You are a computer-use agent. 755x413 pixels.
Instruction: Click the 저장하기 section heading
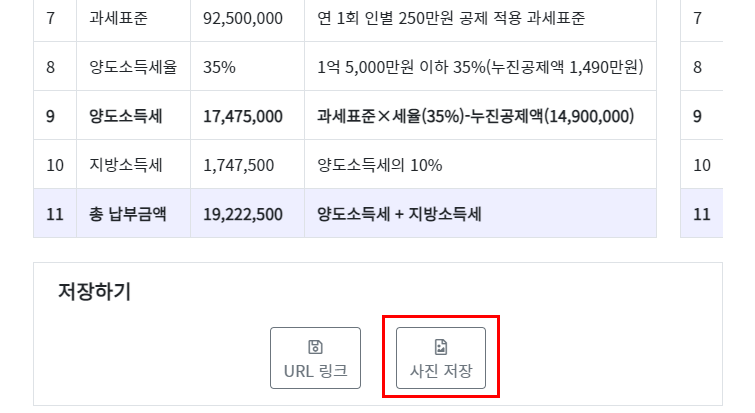(x=94, y=291)
